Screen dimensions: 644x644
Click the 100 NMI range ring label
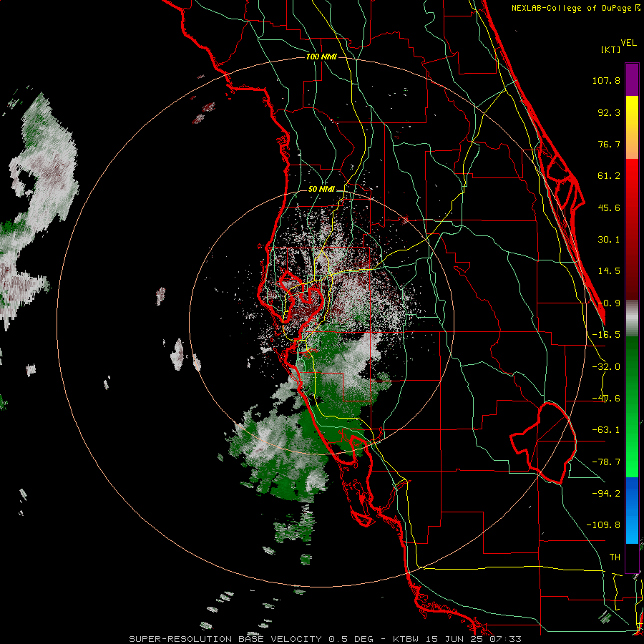tap(321, 57)
